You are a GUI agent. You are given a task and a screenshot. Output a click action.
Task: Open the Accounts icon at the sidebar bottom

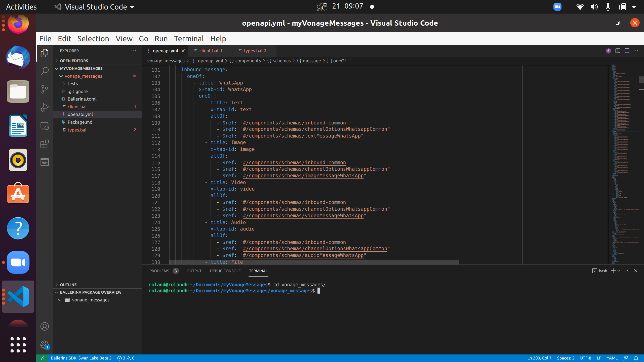(45, 326)
